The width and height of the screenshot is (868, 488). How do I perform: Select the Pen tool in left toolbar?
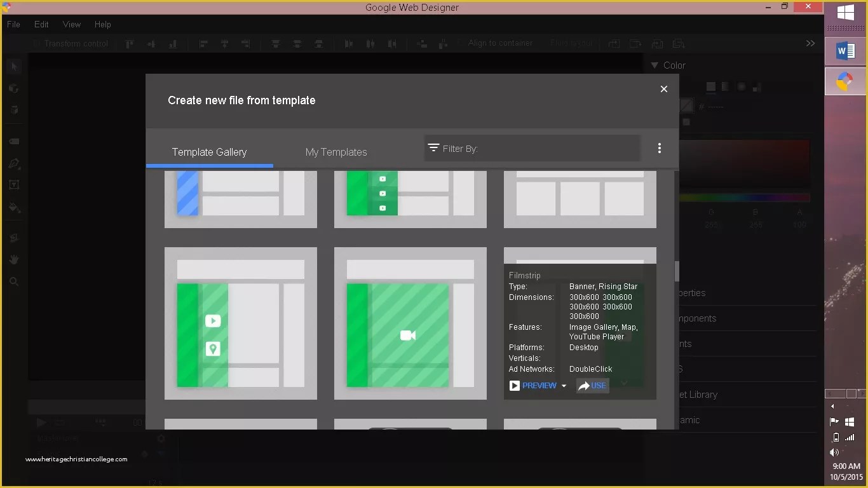point(14,163)
